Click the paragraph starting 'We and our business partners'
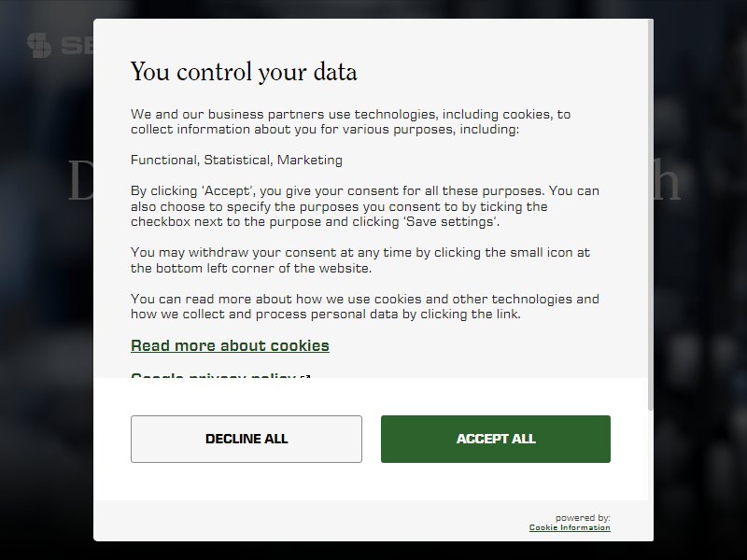The height and width of the screenshot is (560, 747). pyautogui.click(x=351, y=121)
